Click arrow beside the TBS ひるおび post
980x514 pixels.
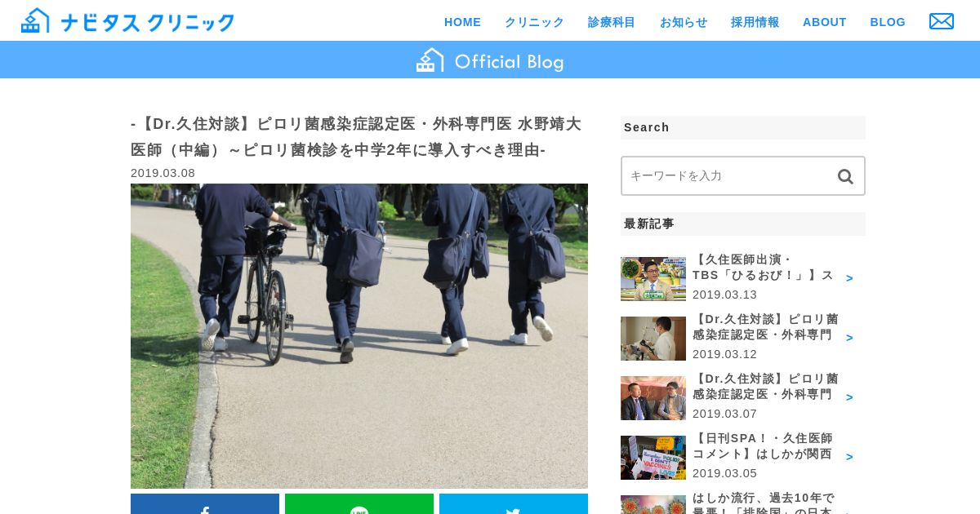(x=849, y=278)
